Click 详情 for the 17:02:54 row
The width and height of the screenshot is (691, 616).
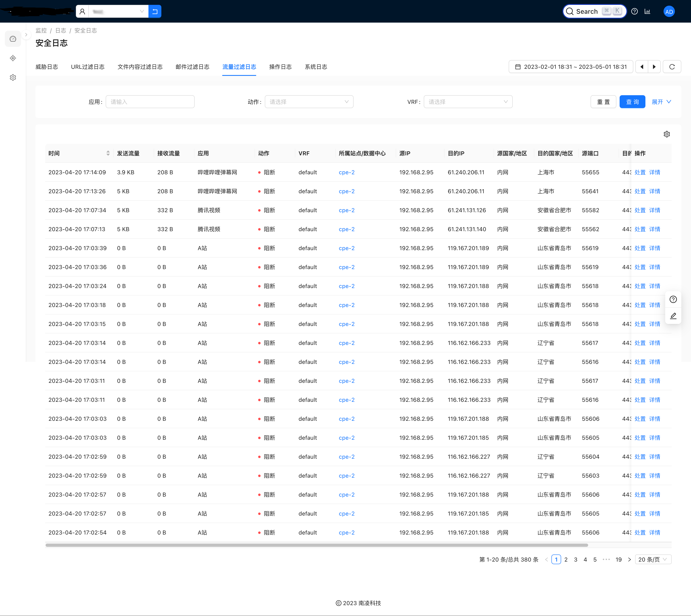[655, 532]
